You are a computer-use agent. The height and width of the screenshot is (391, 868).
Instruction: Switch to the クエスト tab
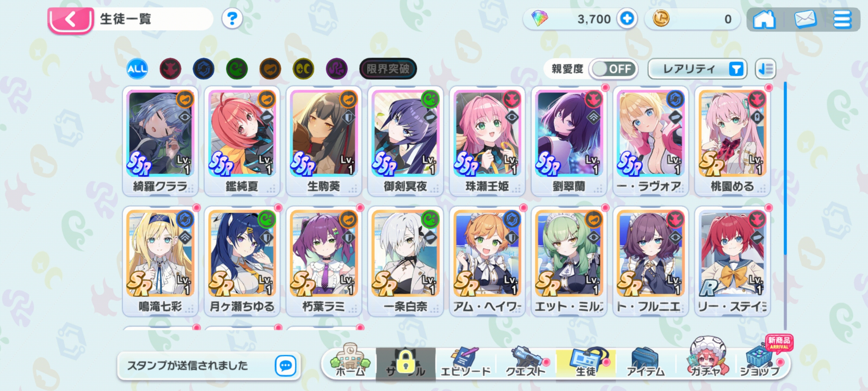[x=526, y=362]
